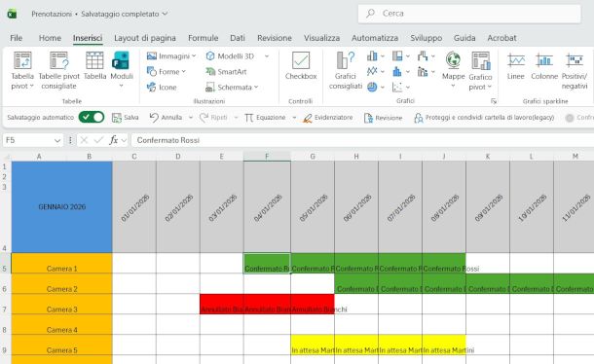Open the Dati tab
This screenshot has height=364, width=594.
[x=238, y=38]
